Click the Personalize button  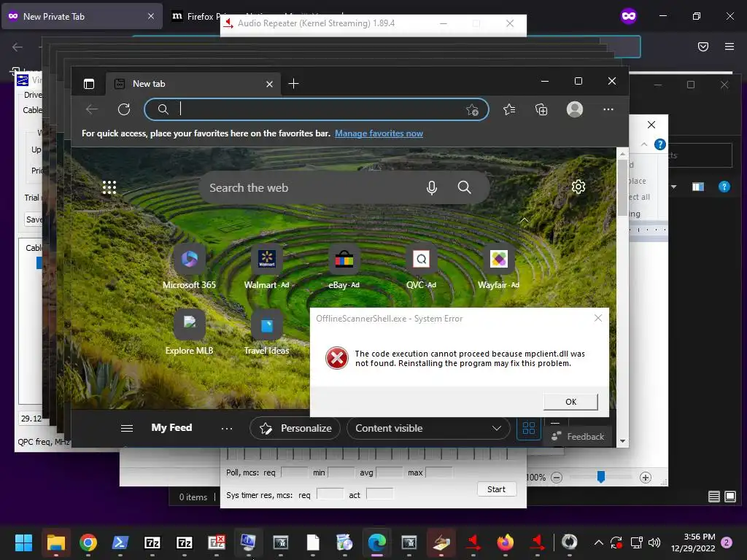(295, 428)
